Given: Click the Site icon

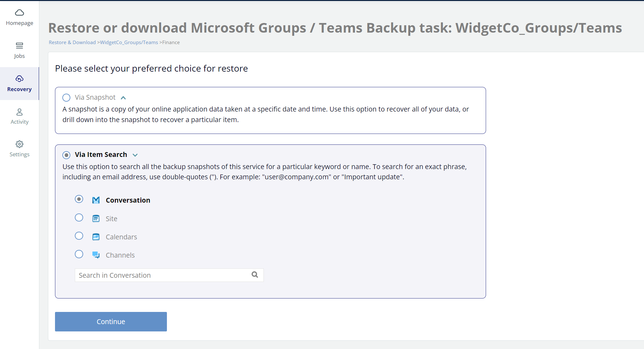Looking at the screenshot, I should [96, 219].
